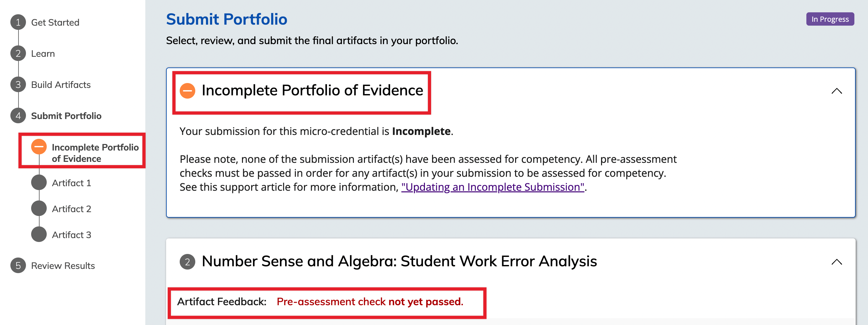Screen dimensions: 868x325
Task: Collapse the Number Sense and Algebra section
Action: tap(836, 262)
